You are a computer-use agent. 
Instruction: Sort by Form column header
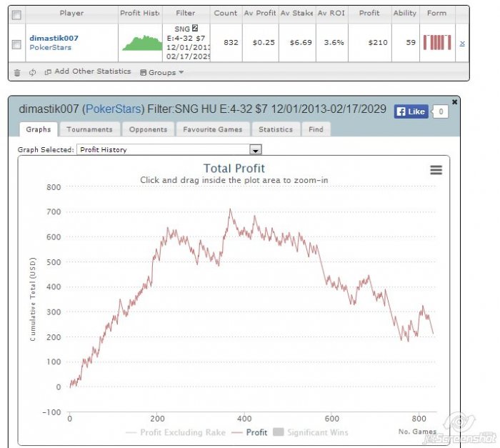point(437,14)
